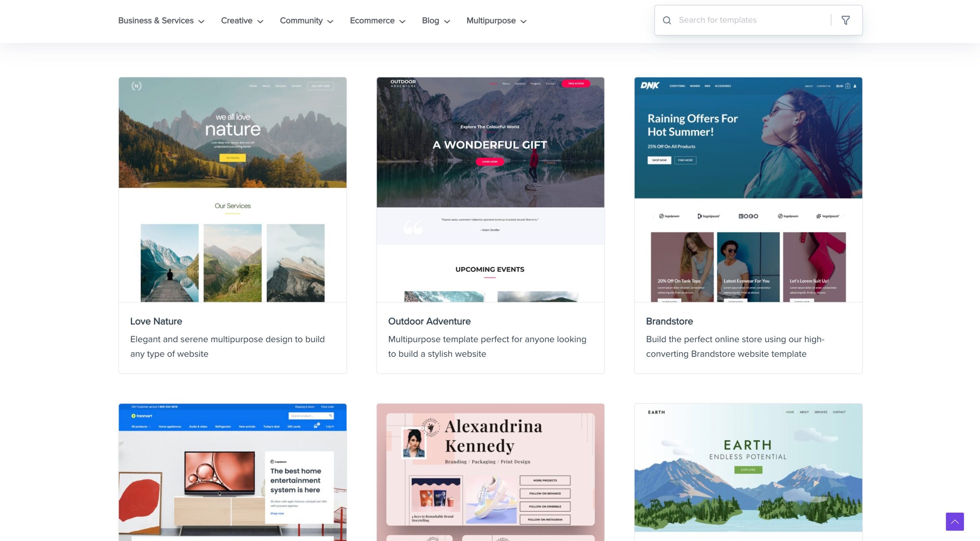Select the Outdoor Adventure preview thumbnail
Screen dimensions: 980x541
490,189
